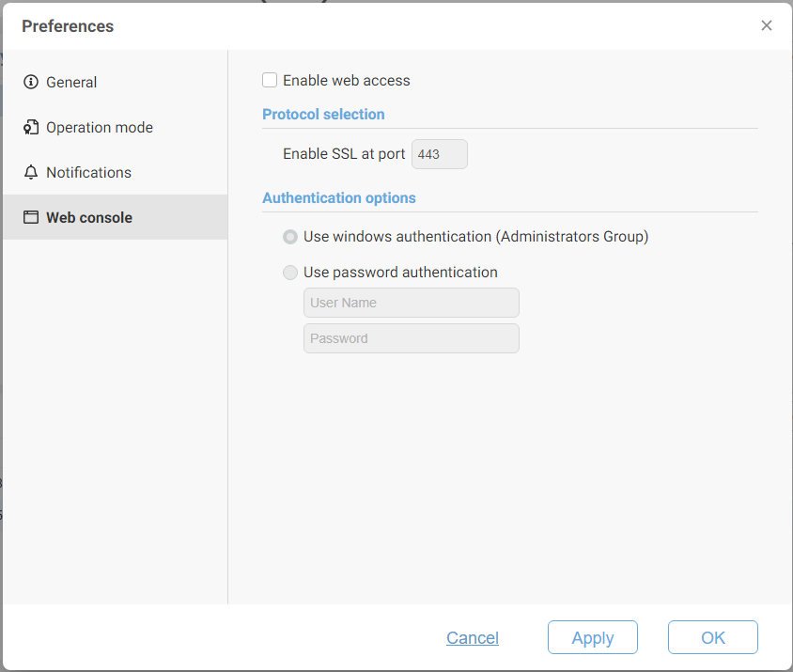Viewport: 793px width, 672px height.
Task: Click the General info icon
Action: point(31,82)
